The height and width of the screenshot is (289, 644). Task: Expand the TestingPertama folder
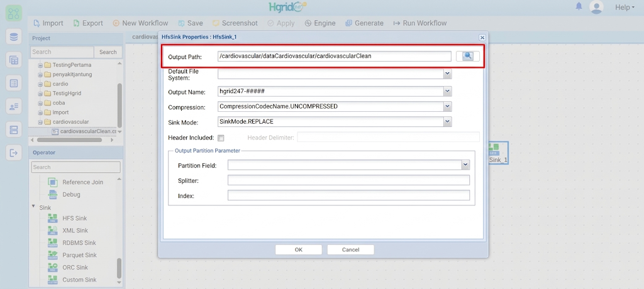40,65
